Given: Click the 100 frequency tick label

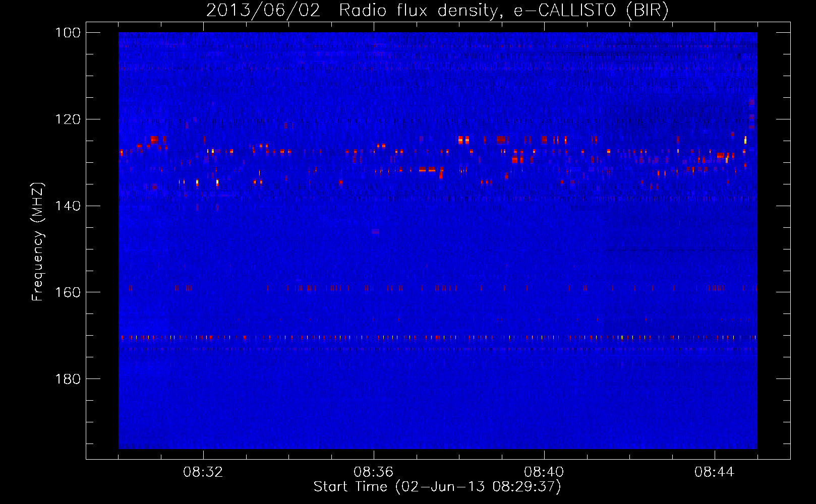Looking at the screenshot, I should click(68, 33).
